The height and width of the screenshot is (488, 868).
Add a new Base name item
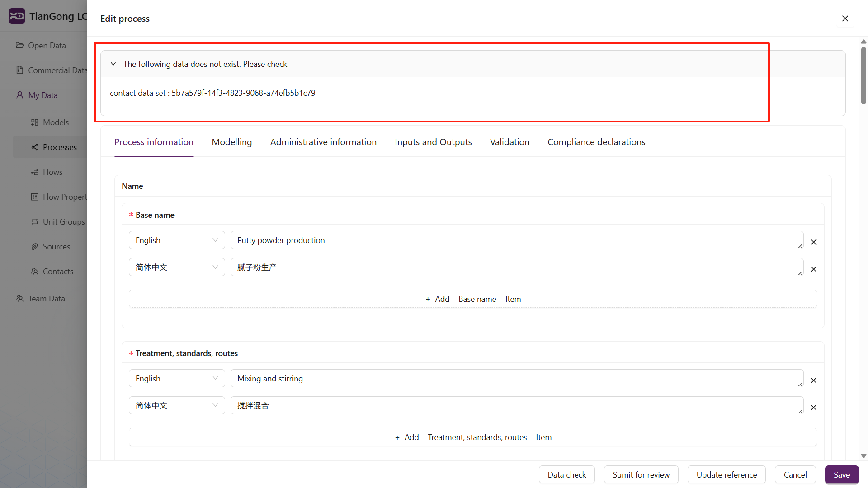click(472, 299)
